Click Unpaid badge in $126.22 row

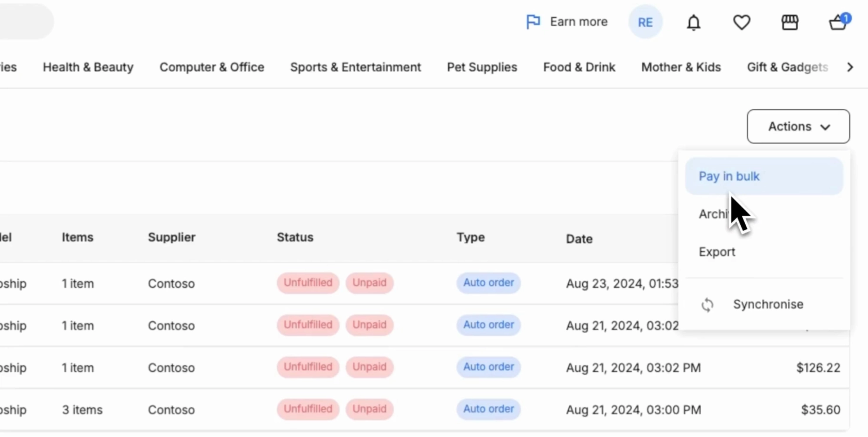(x=370, y=367)
